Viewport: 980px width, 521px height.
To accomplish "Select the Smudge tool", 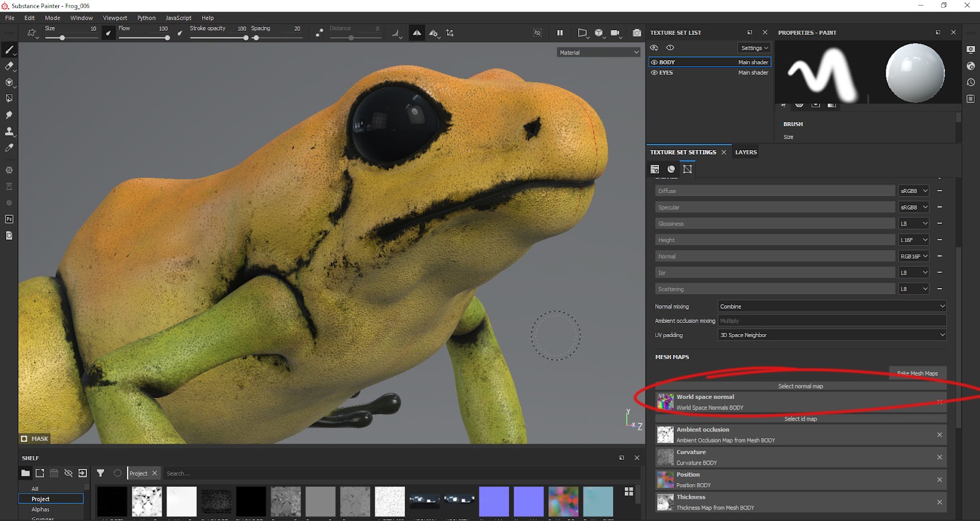I will [x=9, y=115].
